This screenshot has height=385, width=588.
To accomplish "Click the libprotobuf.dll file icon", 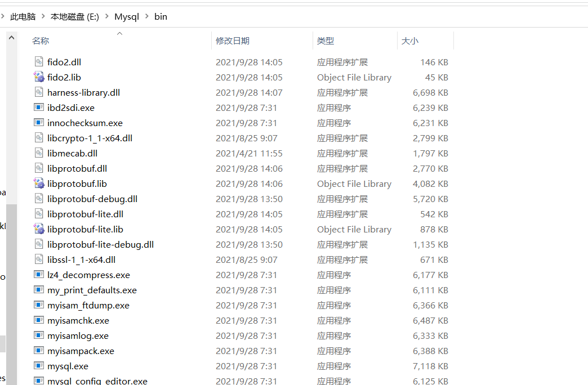I will pos(39,168).
